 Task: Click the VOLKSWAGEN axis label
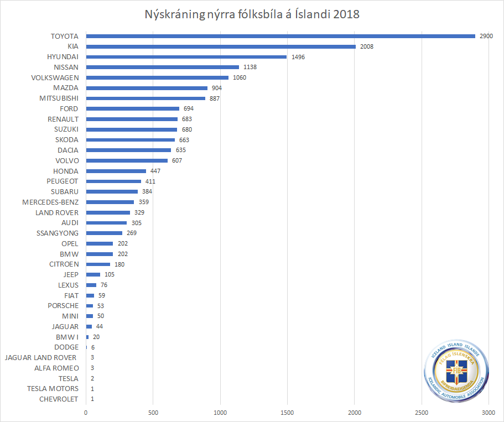coord(55,77)
